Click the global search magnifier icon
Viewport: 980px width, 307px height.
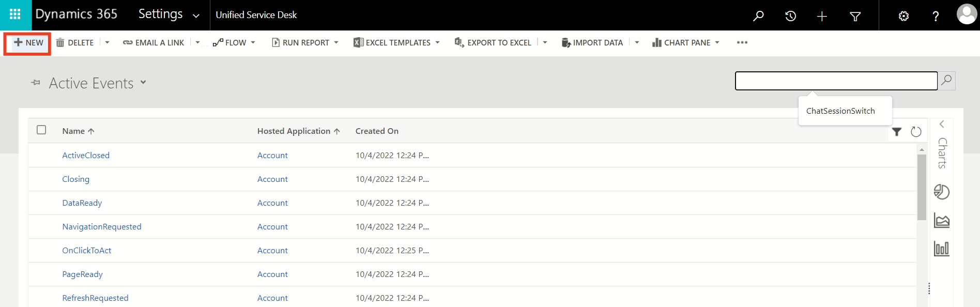tap(758, 16)
